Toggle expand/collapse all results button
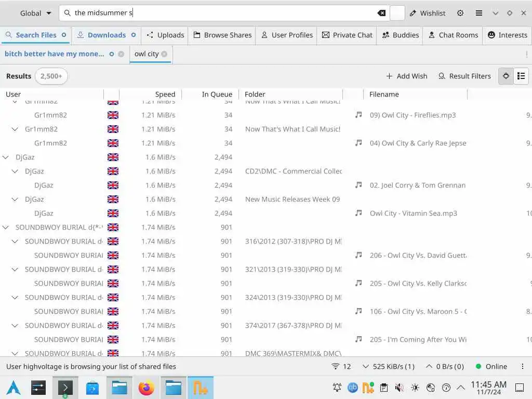This screenshot has width=532, height=399. (x=506, y=76)
